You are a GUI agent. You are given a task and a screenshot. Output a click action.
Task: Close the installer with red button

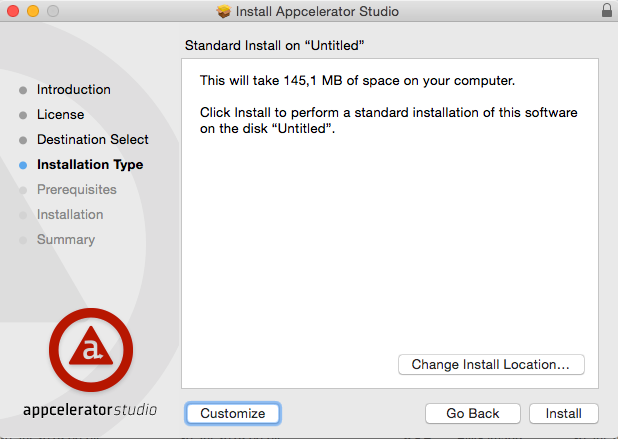click(x=13, y=11)
